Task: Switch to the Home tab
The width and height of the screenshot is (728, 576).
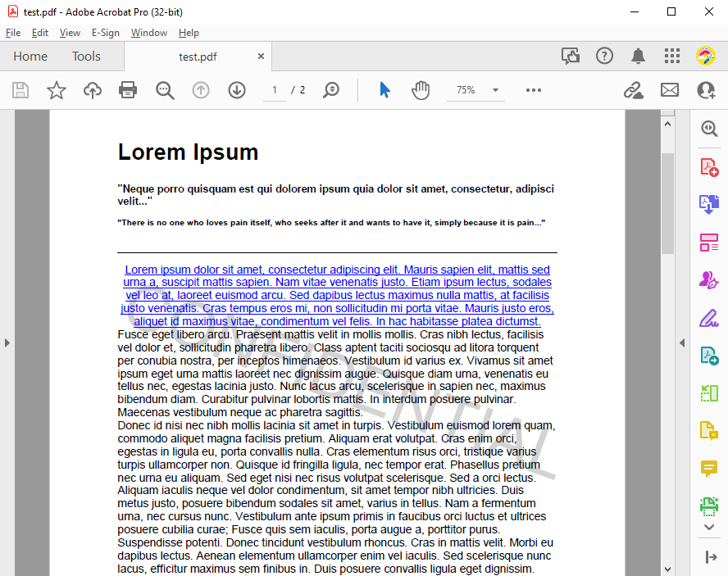Action: click(30, 57)
